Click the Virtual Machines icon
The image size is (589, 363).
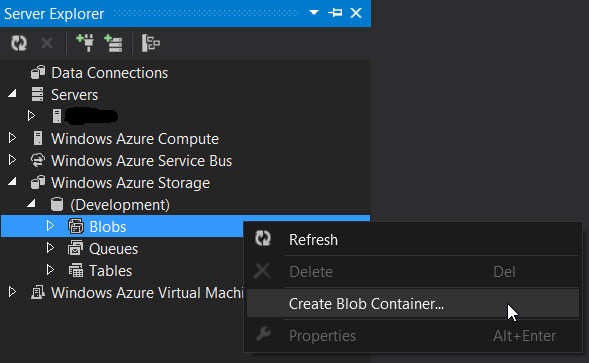pos(38,292)
